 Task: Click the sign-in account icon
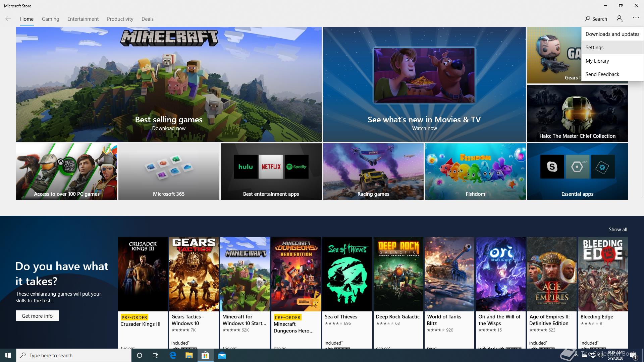[620, 19]
